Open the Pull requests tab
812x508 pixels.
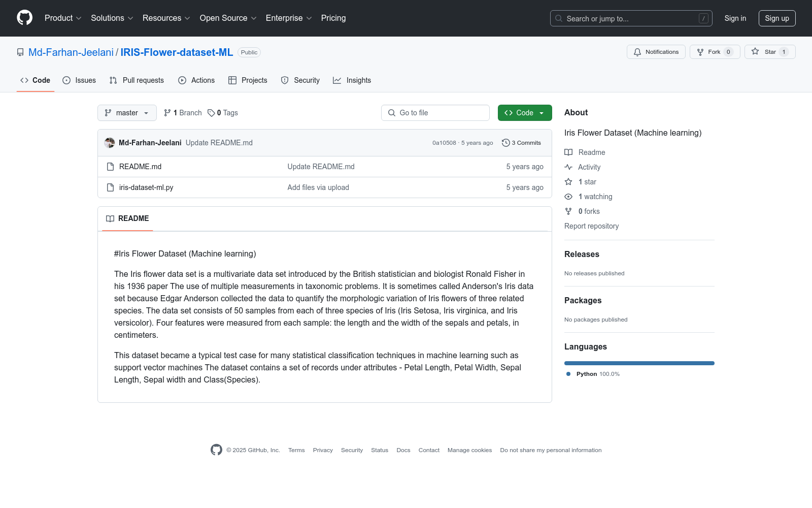tap(137, 80)
